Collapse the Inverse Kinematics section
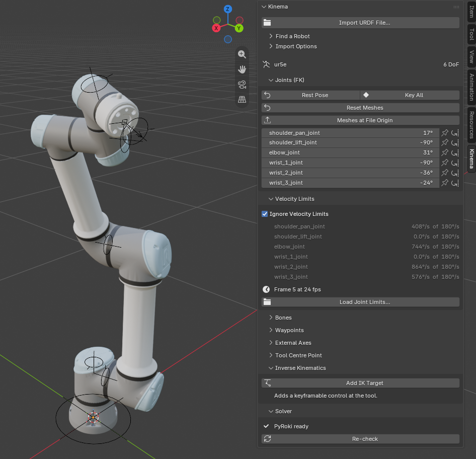 click(x=271, y=367)
